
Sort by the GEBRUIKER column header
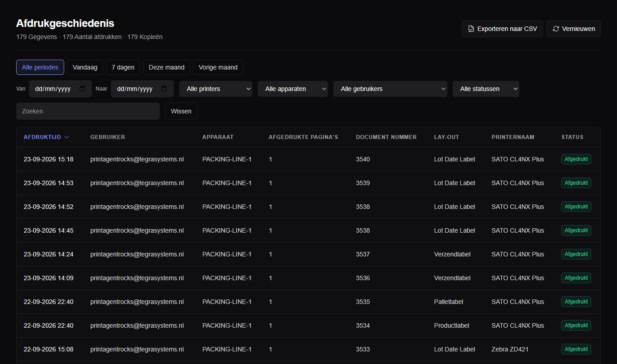point(108,137)
